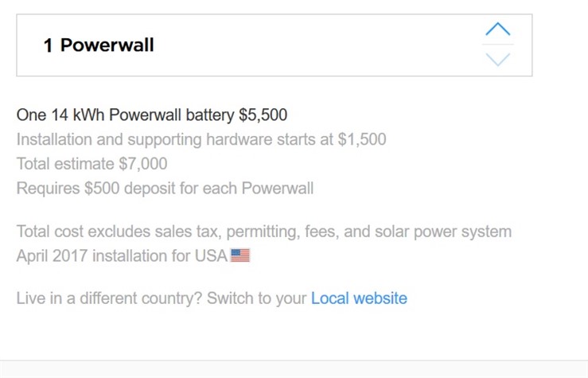588x378 pixels.
Task: Click the 'USA' country text
Action: (x=211, y=255)
